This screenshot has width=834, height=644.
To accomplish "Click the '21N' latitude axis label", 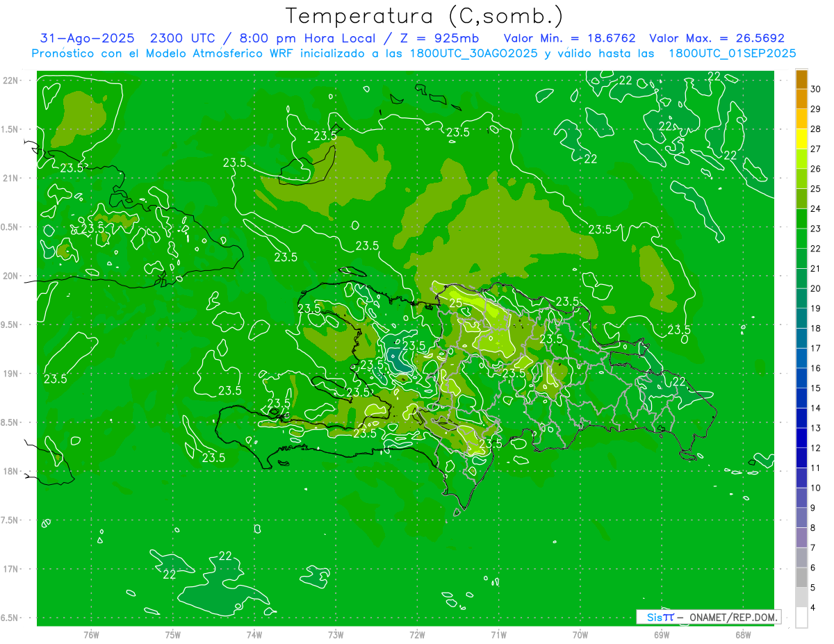I will [x=10, y=178].
